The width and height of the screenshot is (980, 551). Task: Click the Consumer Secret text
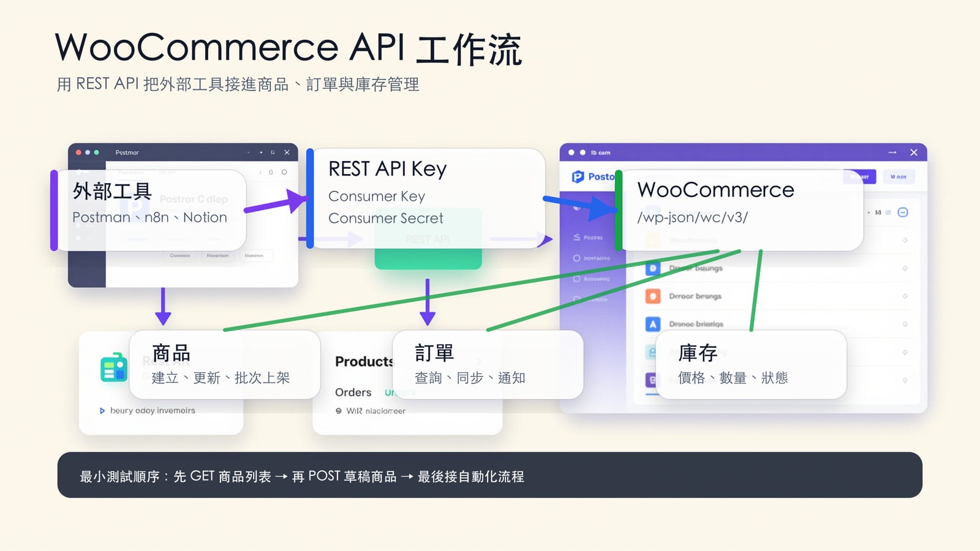click(x=386, y=219)
